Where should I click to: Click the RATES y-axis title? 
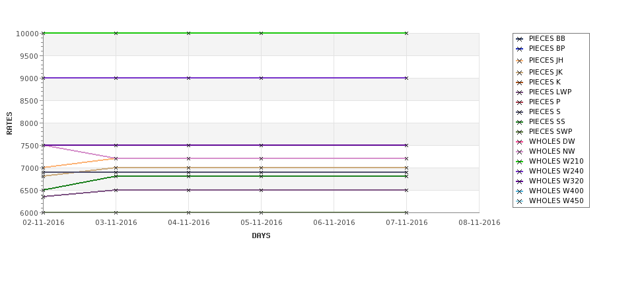9,123
